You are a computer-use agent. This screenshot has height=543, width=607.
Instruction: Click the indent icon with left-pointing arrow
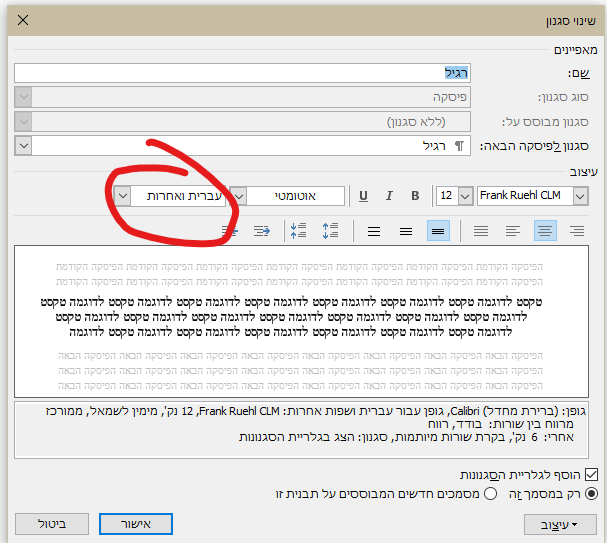230,231
